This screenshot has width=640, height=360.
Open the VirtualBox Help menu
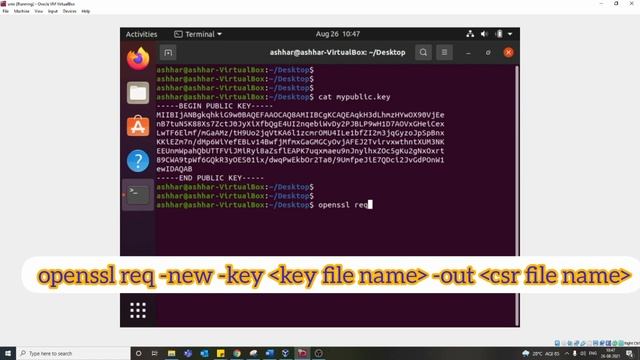(x=85, y=11)
